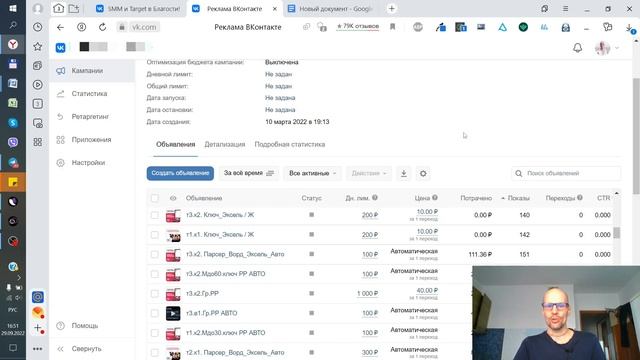
Task: Open table settings gear icon
Action: [x=423, y=173]
